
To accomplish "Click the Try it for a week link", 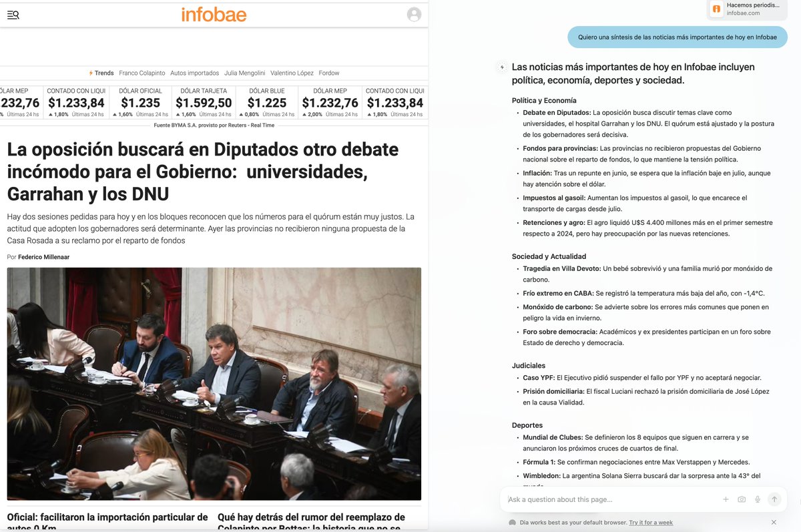I will pos(651,523).
